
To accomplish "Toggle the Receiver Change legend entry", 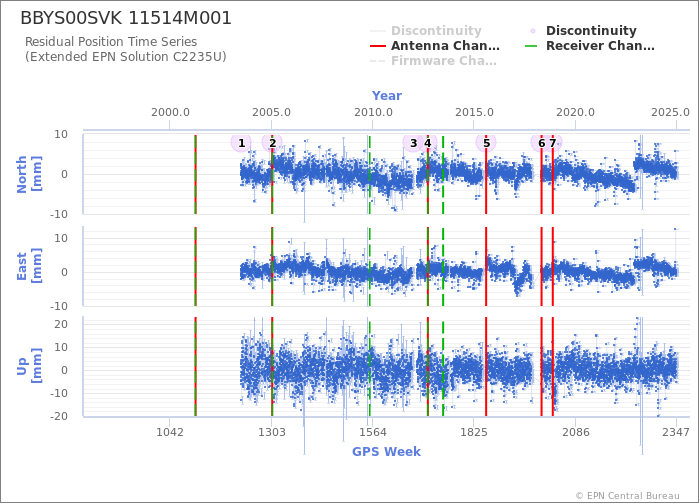I will [590, 46].
